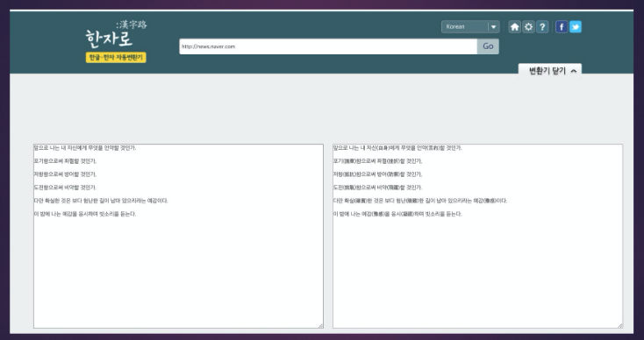Expand the language selector arrow
The image size is (644, 340).
494,26
